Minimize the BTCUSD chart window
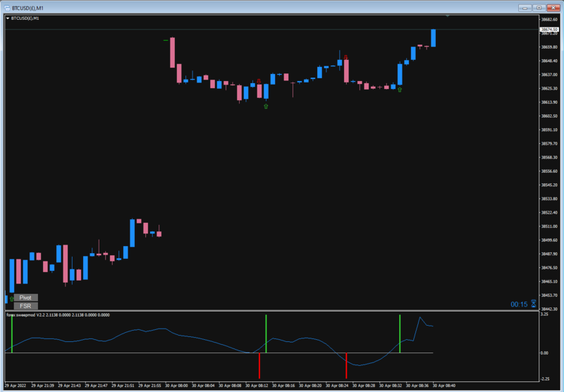This screenshot has width=564, height=392. click(525, 8)
